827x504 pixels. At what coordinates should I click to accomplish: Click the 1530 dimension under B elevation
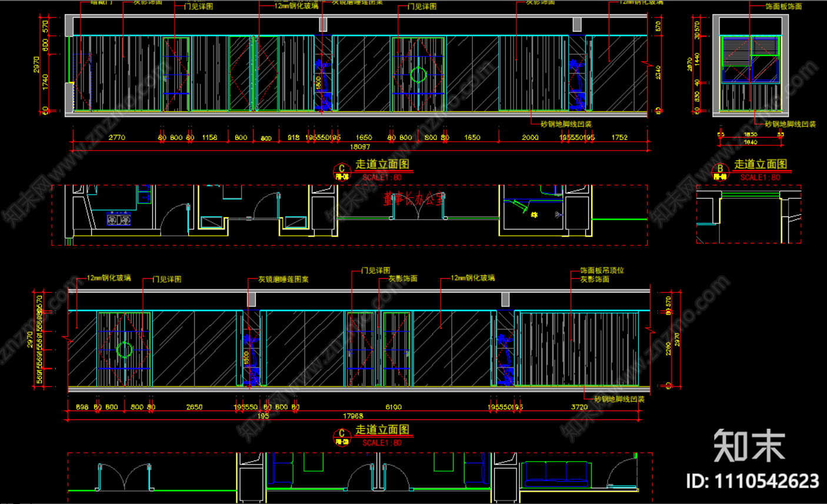(x=751, y=135)
